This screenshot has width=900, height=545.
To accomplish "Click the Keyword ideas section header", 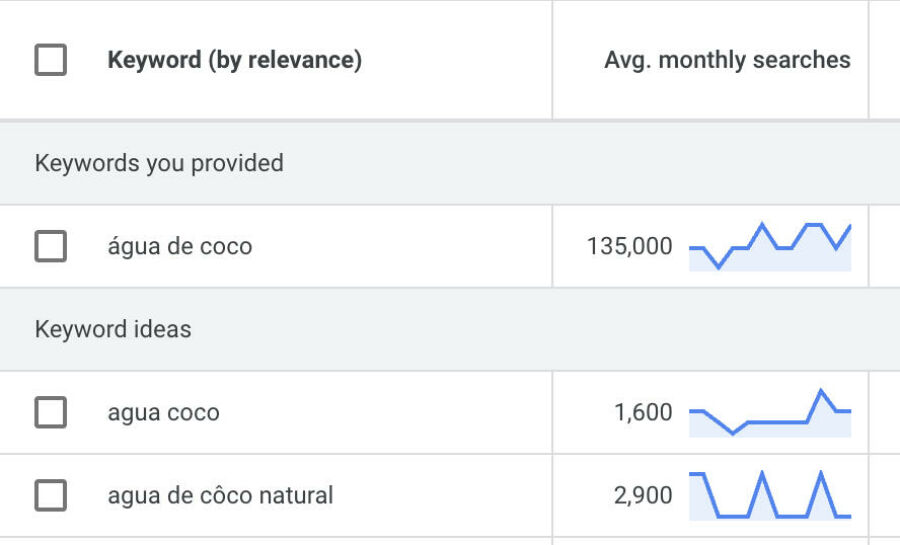I will tap(113, 329).
